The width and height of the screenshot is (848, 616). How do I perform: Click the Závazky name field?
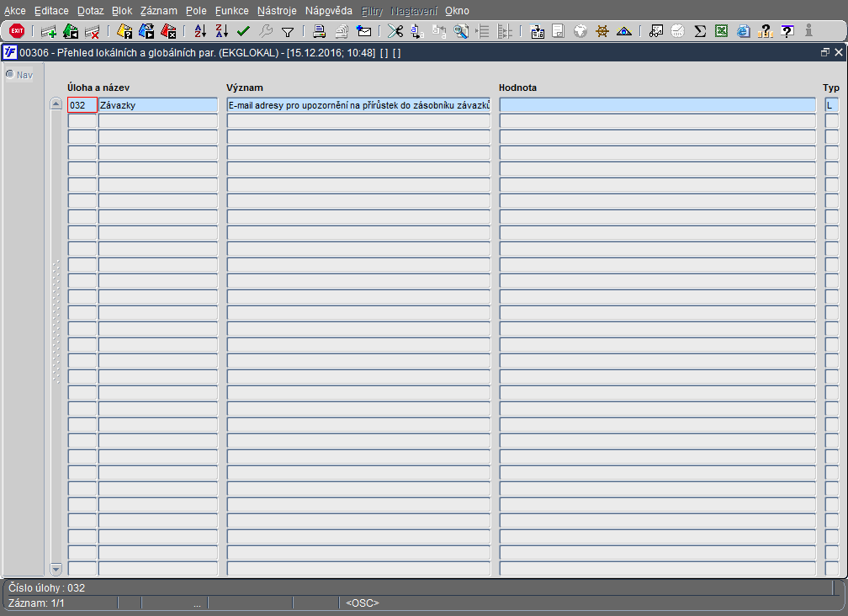[158, 105]
